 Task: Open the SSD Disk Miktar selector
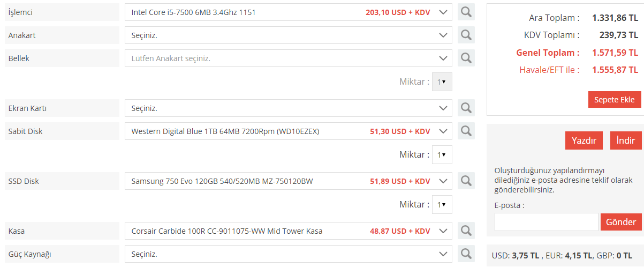(x=442, y=204)
